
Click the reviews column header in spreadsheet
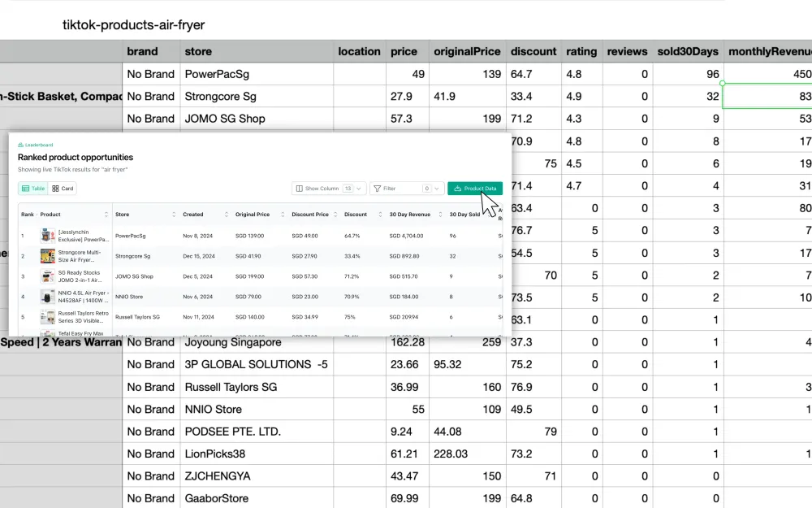627,51
